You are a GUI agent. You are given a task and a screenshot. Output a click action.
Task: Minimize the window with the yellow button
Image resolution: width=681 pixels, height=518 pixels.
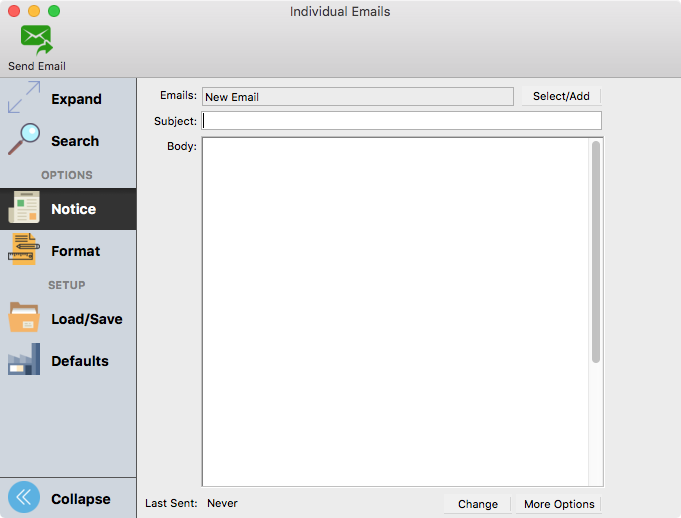[x=34, y=11]
